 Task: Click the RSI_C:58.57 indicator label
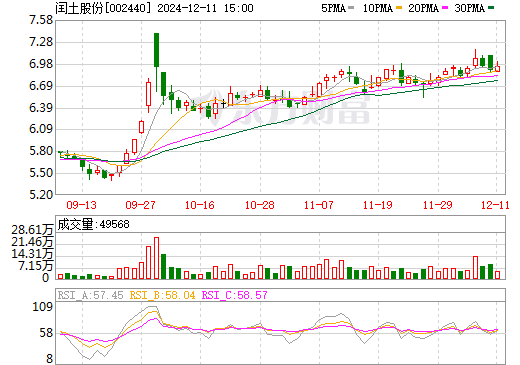pyautogui.click(x=235, y=295)
